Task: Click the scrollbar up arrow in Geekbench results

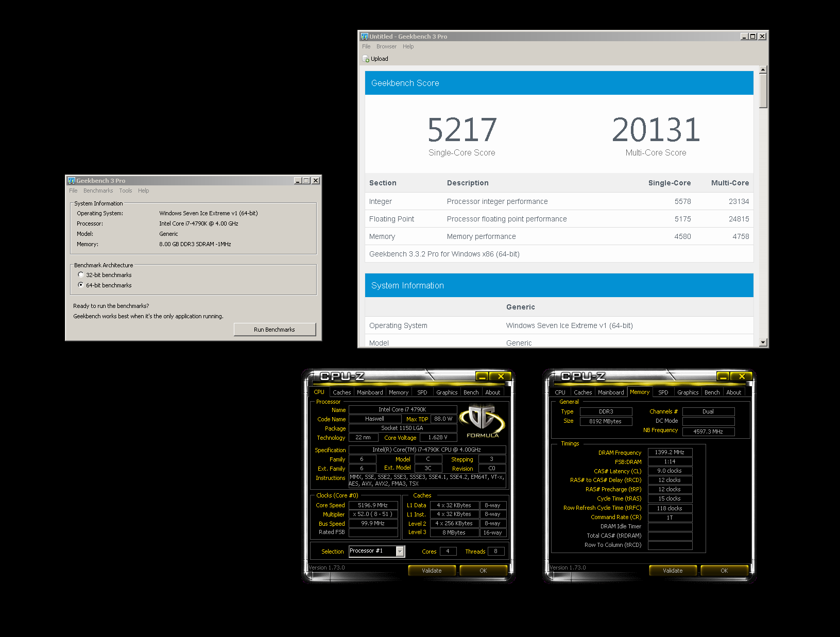Action: (x=763, y=70)
